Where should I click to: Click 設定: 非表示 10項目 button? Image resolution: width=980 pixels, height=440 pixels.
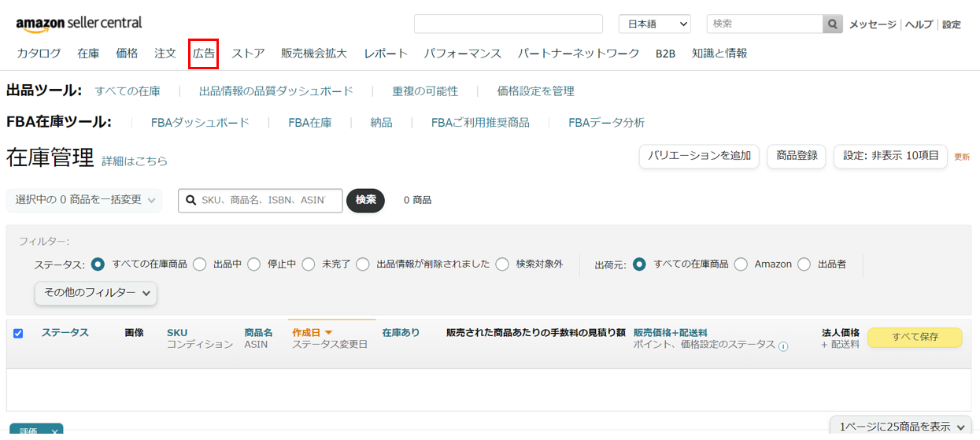tap(890, 156)
